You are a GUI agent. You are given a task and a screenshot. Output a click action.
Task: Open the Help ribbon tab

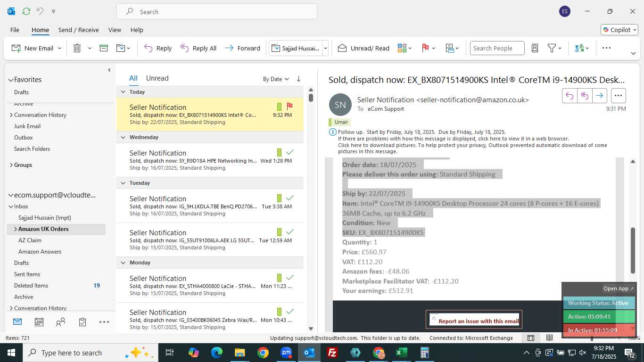[137, 30]
